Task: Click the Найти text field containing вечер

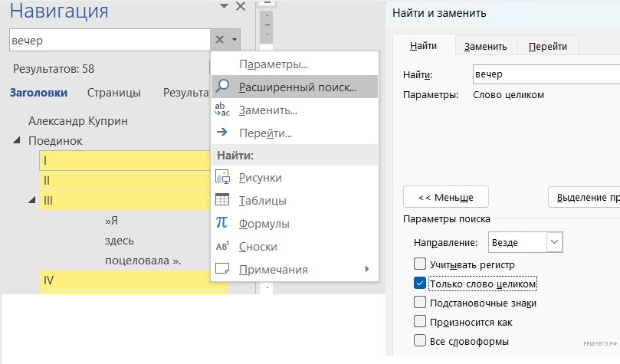Action: click(x=546, y=74)
